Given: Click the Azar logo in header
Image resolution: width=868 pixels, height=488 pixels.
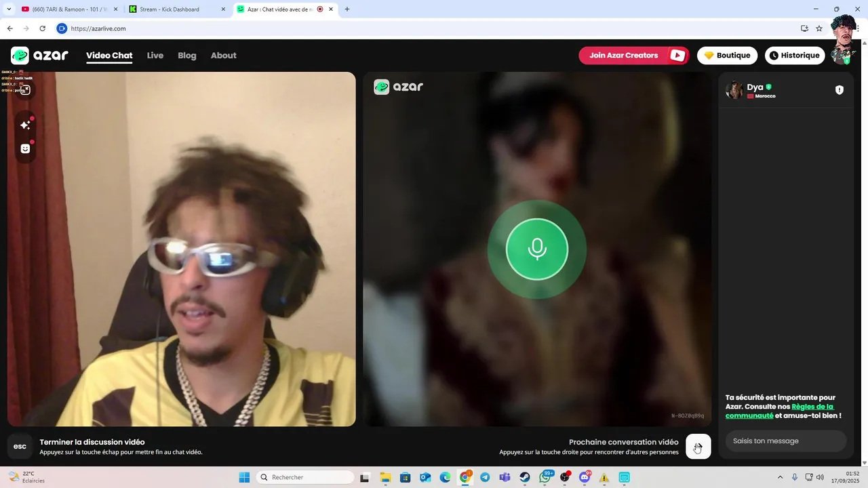Looking at the screenshot, I should point(39,56).
